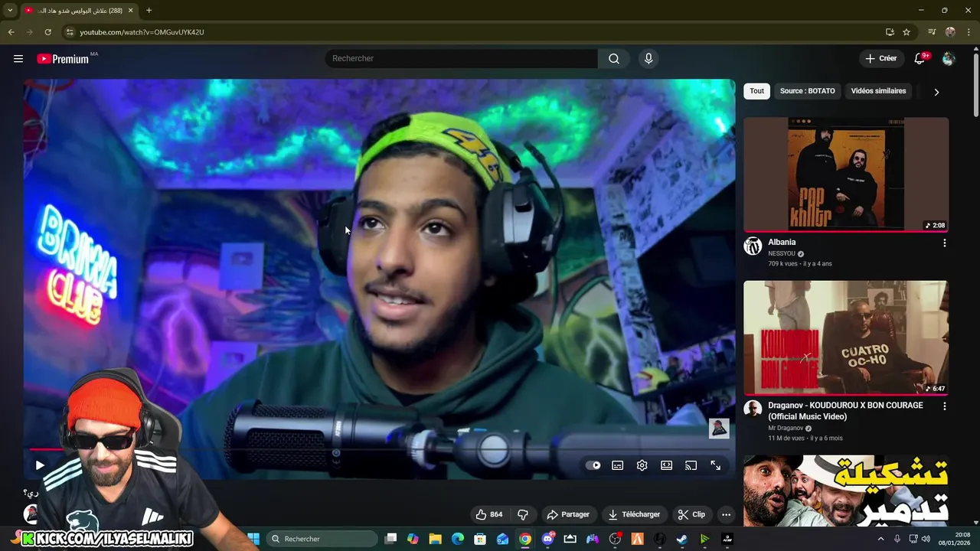980x551 pixels.
Task: Select the Tout filter chip
Action: click(756, 91)
